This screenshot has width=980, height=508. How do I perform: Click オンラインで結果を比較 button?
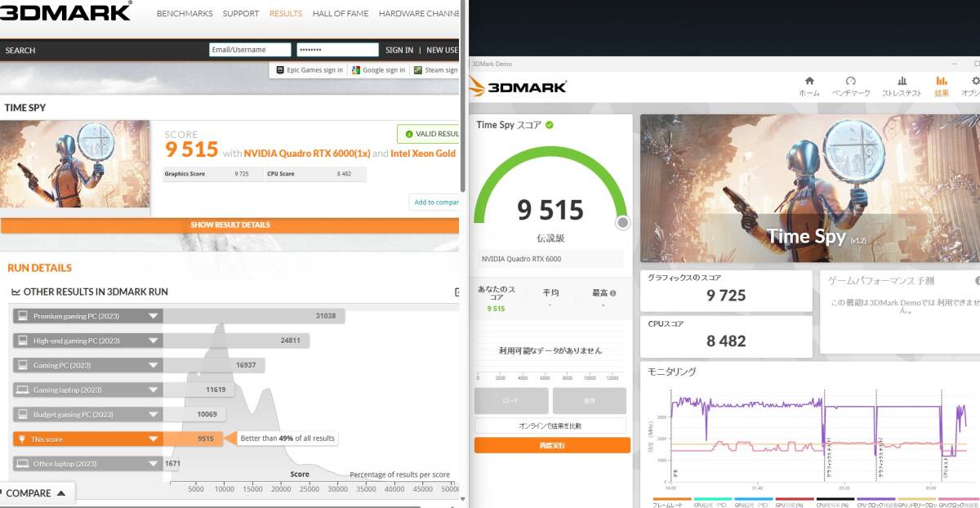click(x=550, y=426)
